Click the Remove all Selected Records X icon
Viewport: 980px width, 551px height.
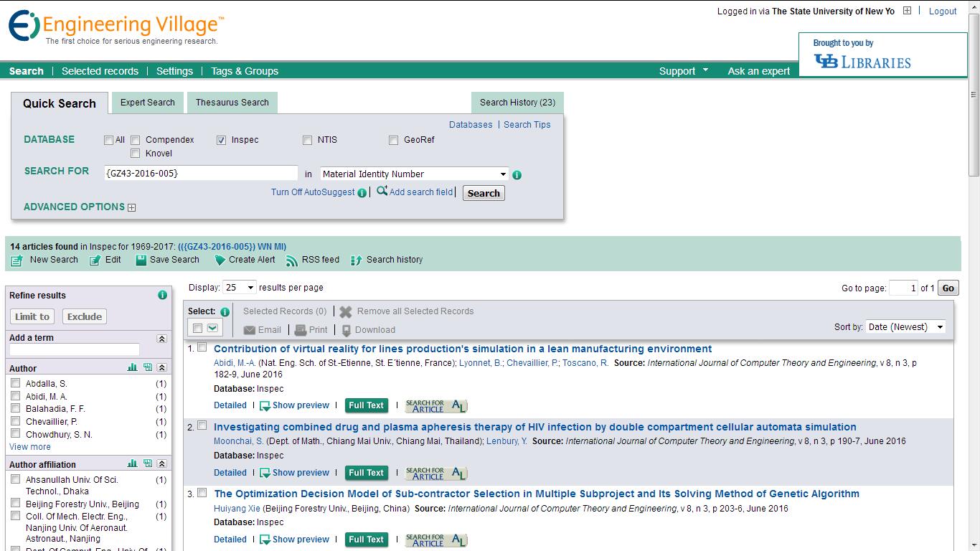click(346, 312)
